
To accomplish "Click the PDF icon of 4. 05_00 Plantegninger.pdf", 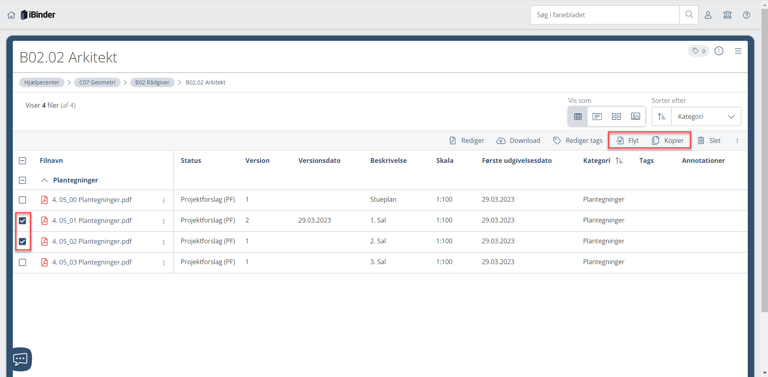I will pos(45,200).
